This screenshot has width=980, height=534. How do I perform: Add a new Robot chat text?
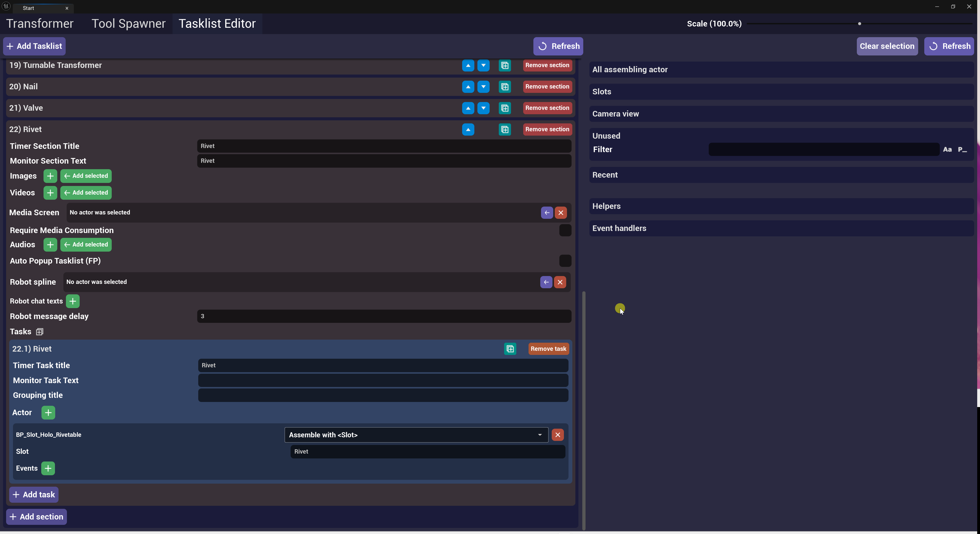tap(73, 301)
